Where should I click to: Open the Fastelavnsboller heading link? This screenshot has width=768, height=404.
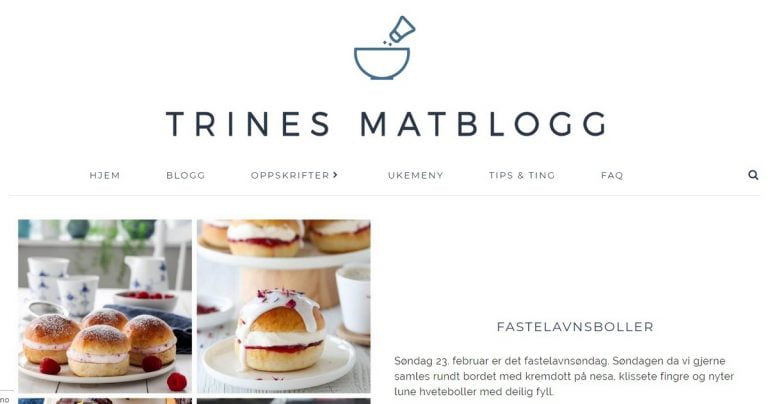coord(575,327)
